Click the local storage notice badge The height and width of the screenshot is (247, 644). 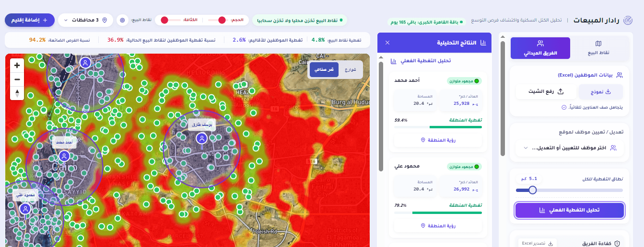point(300,20)
